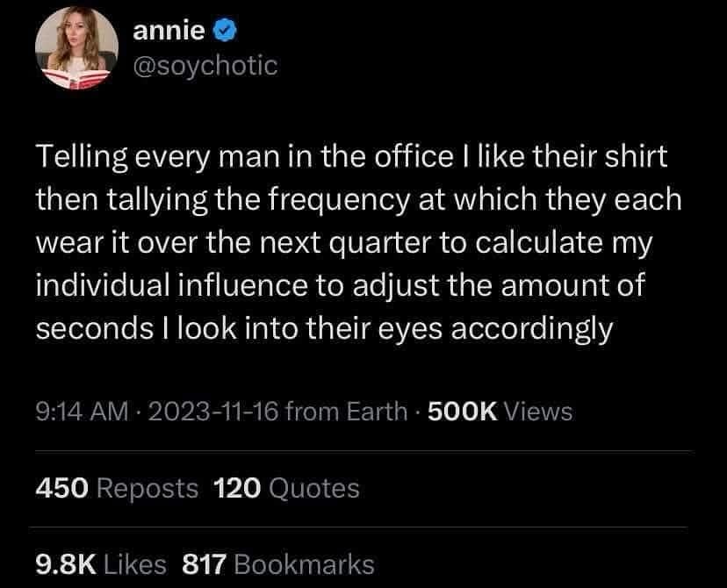Screen dimensions: 727x588
Task: Click the Reposts label text
Action: (147, 489)
